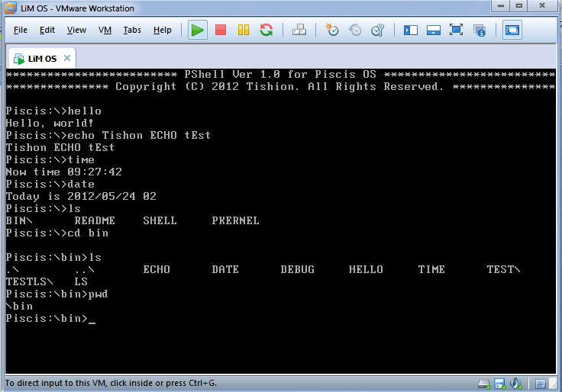Close the LiM OS tab

[x=67, y=58]
